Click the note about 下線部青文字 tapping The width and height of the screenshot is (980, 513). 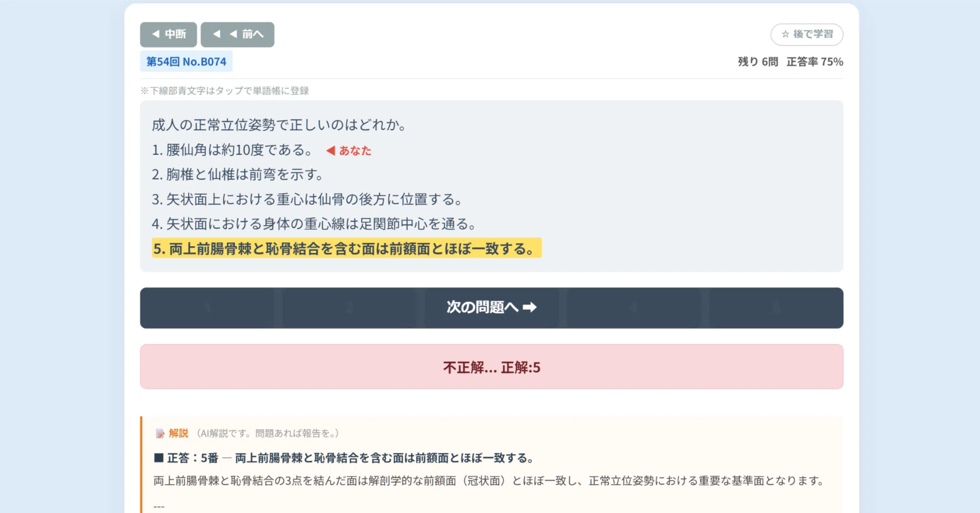tap(225, 90)
